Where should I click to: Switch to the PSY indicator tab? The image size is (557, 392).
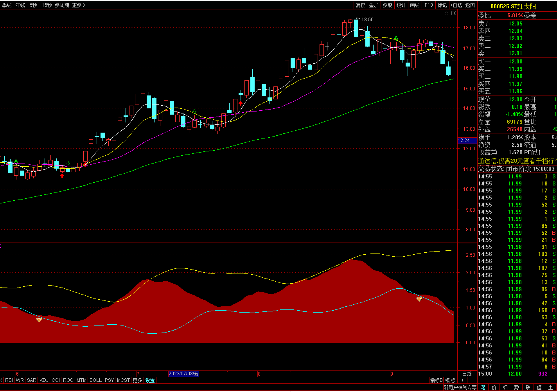(x=110, y=380)
